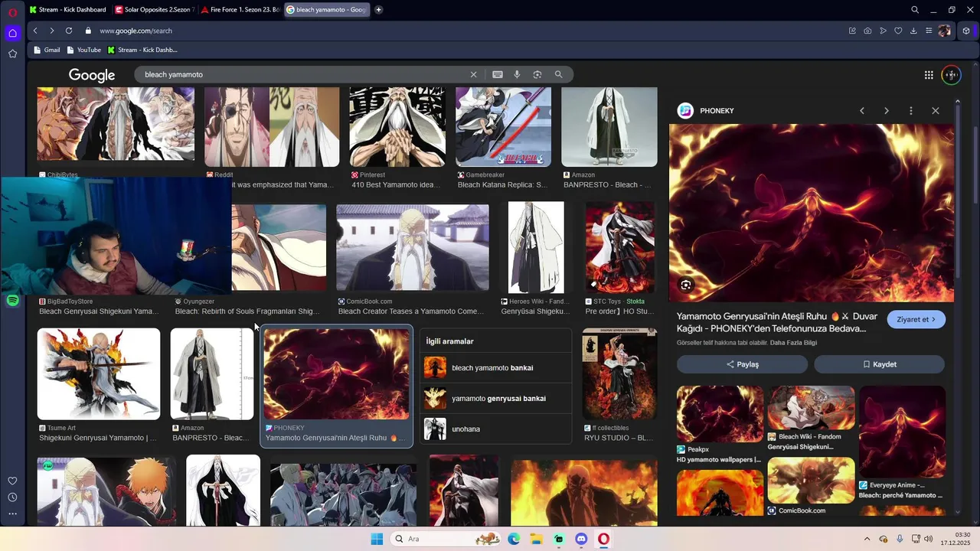Take a snapshot with camera icon
The height and width of the screenshot is (551, 980).
click(x=867, y=31)
